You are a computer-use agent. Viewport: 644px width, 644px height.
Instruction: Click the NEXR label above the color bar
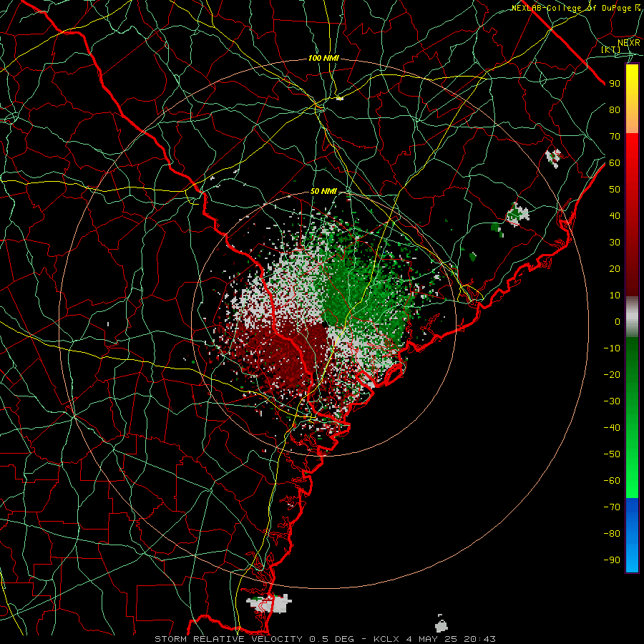(x=629, y=42)
